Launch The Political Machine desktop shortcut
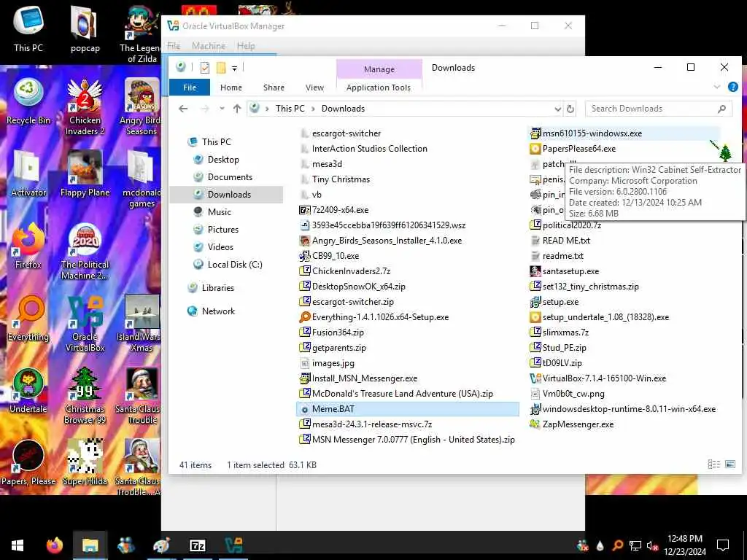Screen dimensions: 747x560 pyautogui.click(x=85, y=251)
